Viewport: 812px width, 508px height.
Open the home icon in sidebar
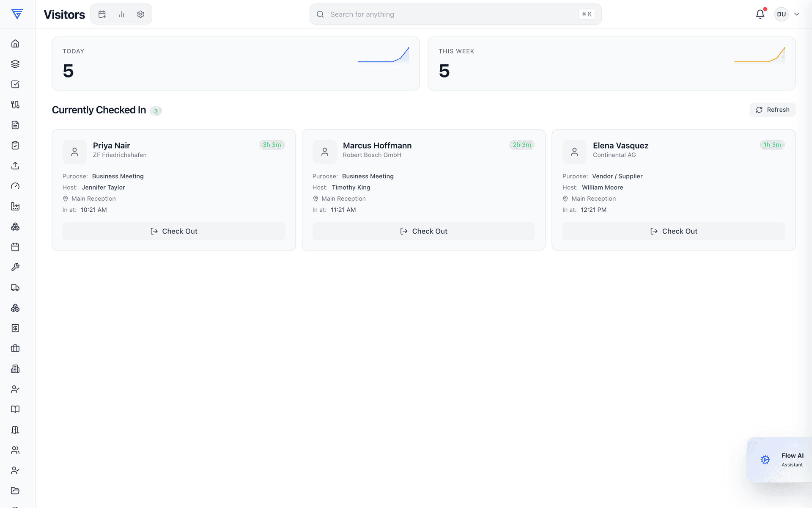click(x=15, y=44)
